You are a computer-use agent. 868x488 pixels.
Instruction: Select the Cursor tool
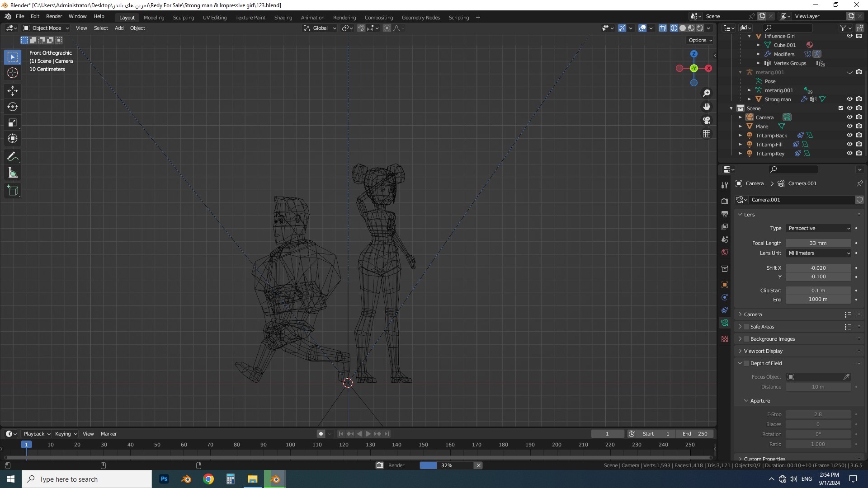13,73
